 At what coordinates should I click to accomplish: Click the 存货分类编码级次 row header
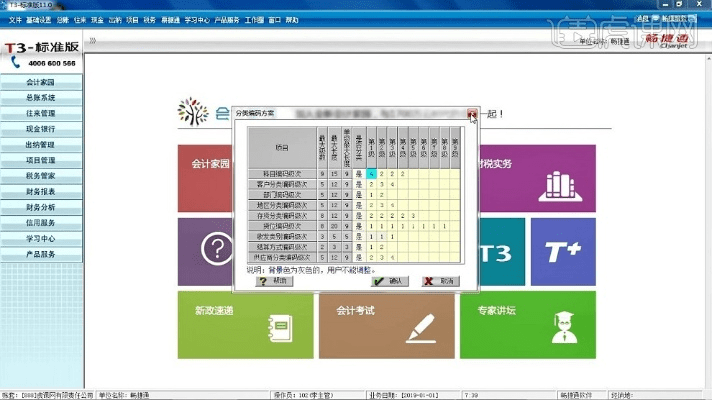pos(282,216)
